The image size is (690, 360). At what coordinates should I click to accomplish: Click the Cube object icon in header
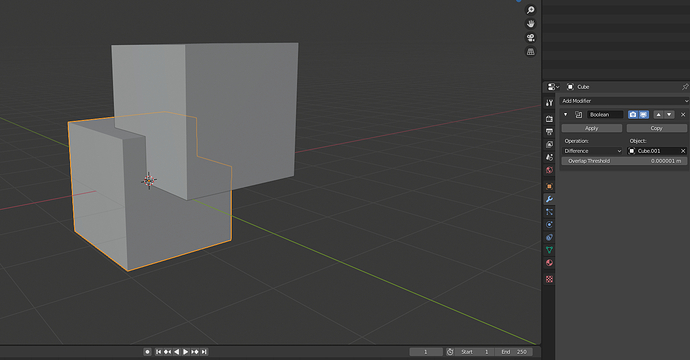(570, 87)
